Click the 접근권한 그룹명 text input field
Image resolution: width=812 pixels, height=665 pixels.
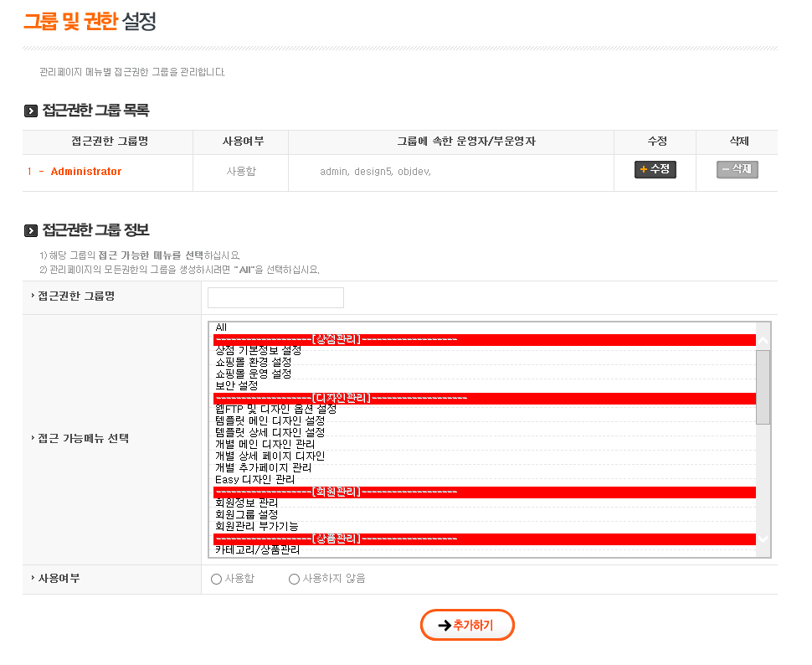pyautogui.click(x=275, y=298)
